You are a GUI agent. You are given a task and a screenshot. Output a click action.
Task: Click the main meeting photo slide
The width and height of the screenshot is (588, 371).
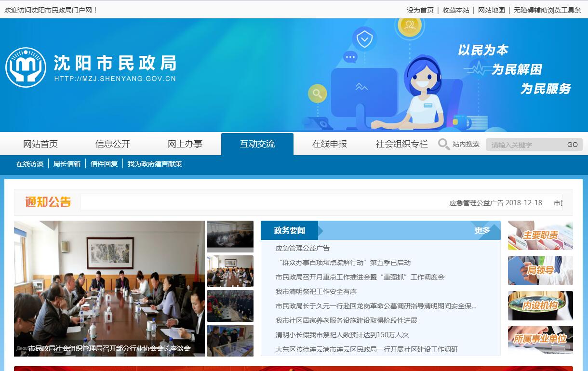coord(109,288)
